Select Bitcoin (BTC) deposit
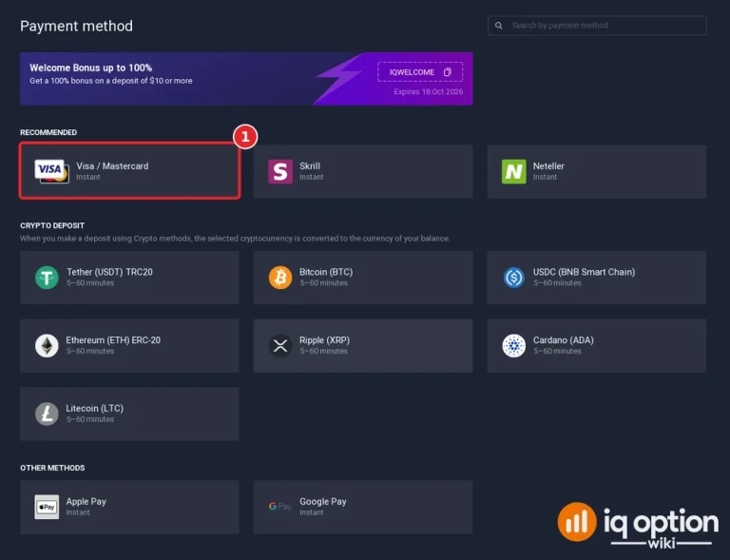Screen dimensions: 730x560 pyautogui.click(x=363, y=278)
